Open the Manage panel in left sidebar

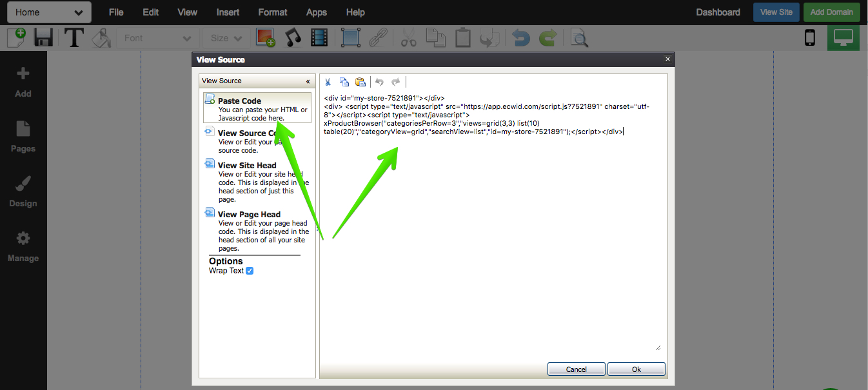23,246
